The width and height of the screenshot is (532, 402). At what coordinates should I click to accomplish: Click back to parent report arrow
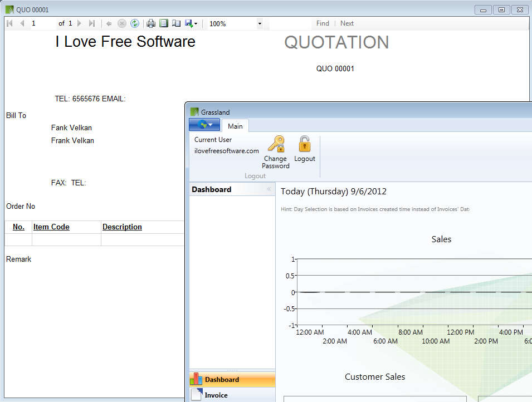tap(109, 23)
